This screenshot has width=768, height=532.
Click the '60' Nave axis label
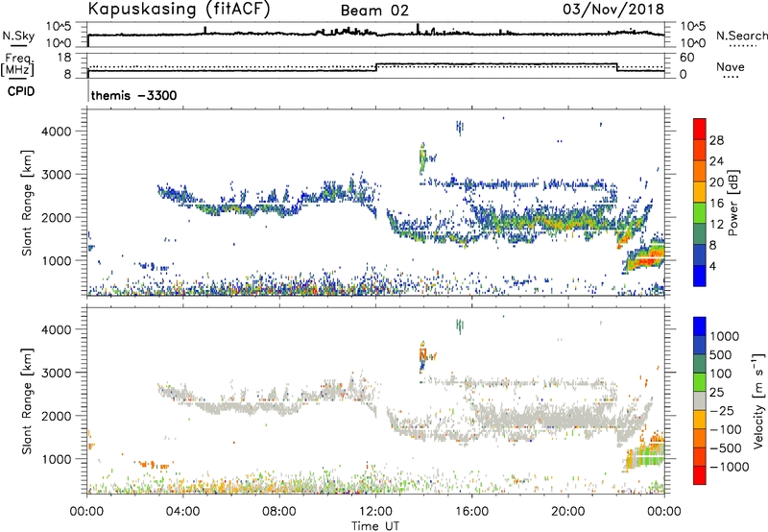pyautogui.click(x=687, y=58)
